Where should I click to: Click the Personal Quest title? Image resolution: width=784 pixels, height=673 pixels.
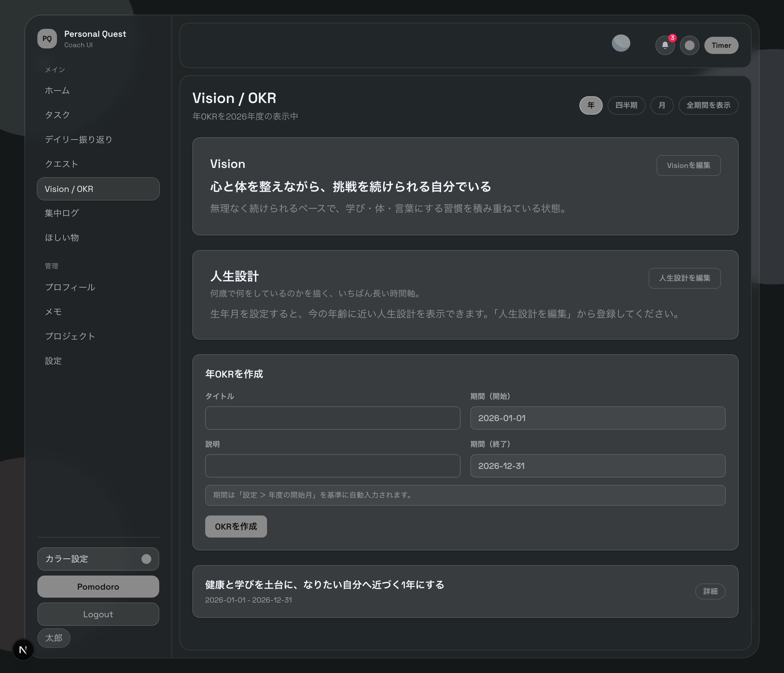pyautogui.click(x=95, y=34)
